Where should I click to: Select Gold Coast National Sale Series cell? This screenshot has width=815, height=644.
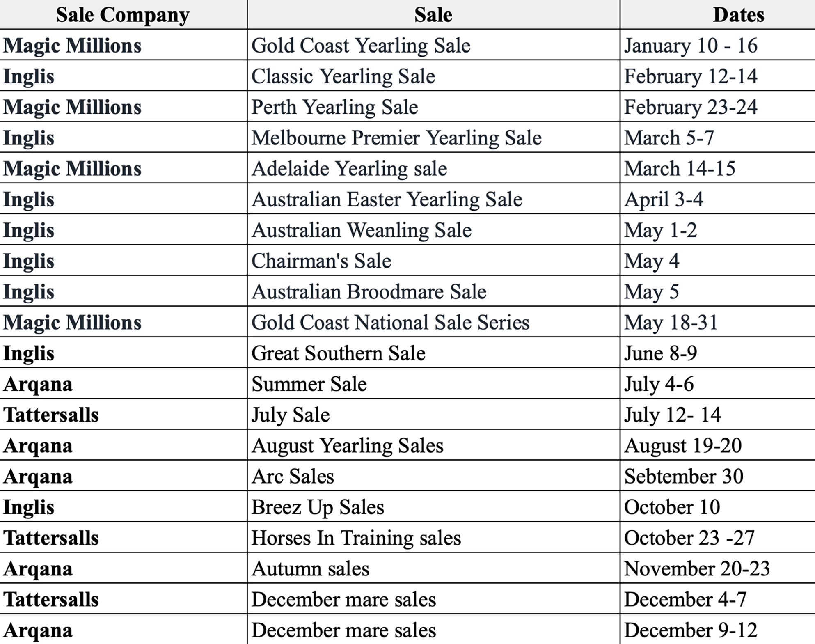tap(433, 322)
